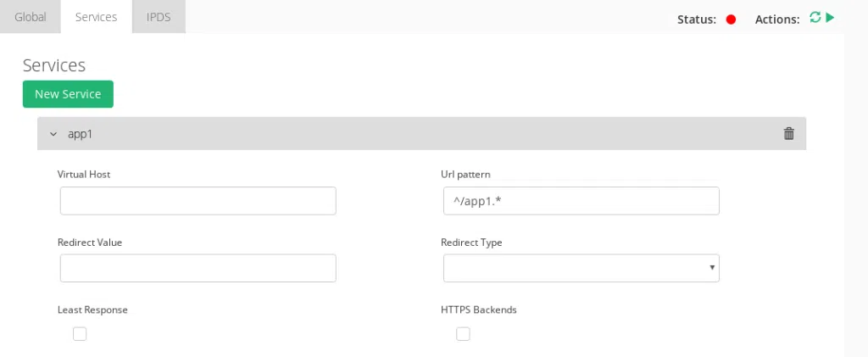Open the Redirect Type dropdown
Viewport: 868px width, 357px height.
pos(581,268)
